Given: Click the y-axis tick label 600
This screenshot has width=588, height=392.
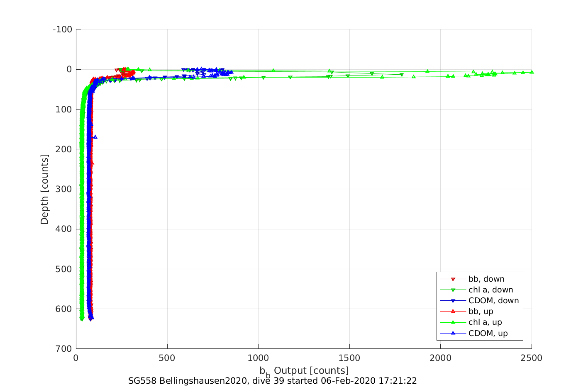Looking at the screenshot, I should click(x=65, y=309).
